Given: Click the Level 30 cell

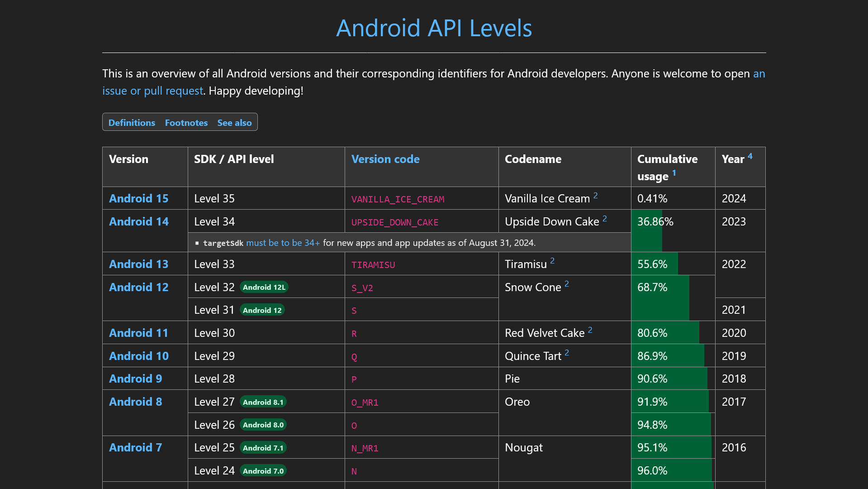Looking at the screenshot, I should [266, 333].
